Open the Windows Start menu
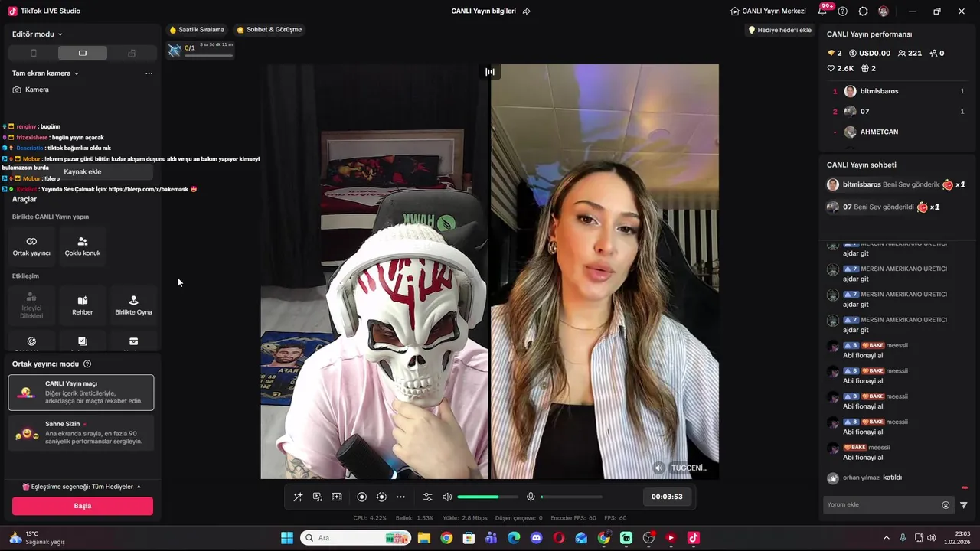Screen dimensions: 980x551 287,538
